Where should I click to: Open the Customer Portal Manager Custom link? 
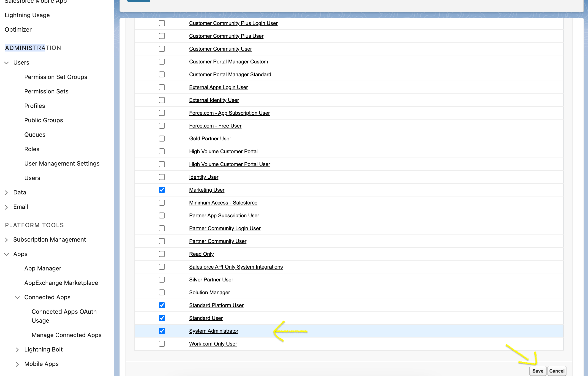229,62
